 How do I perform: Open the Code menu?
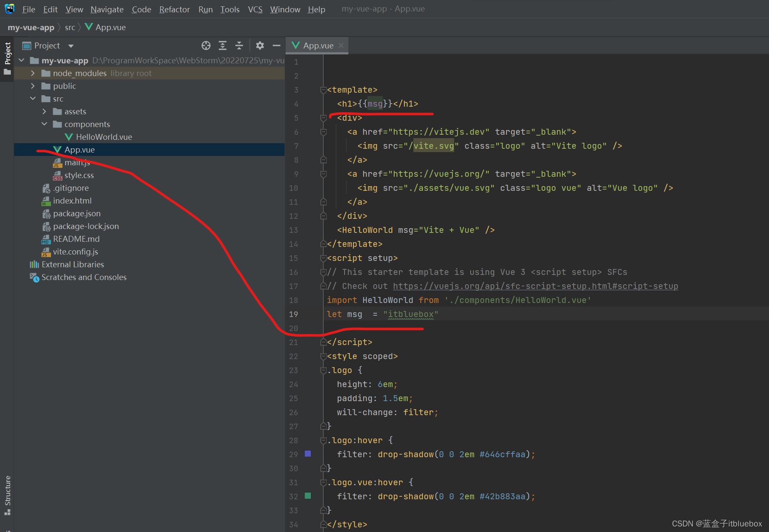pos(141,9)
